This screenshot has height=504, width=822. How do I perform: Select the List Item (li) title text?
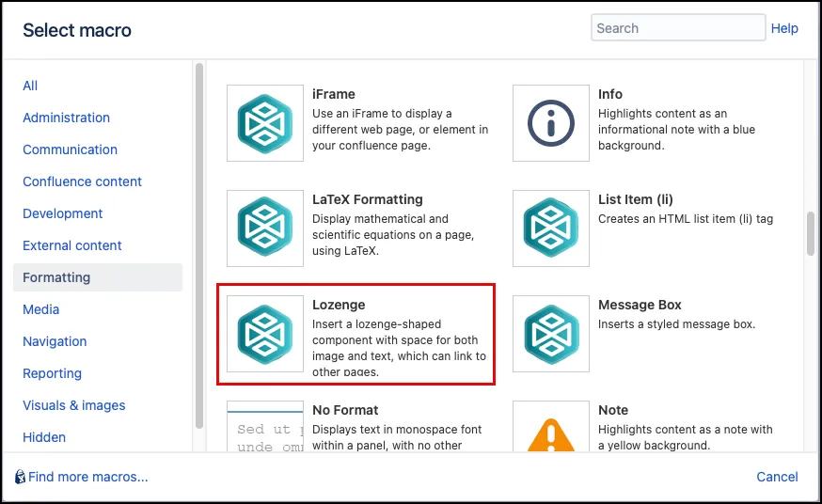tap(636, 199)
